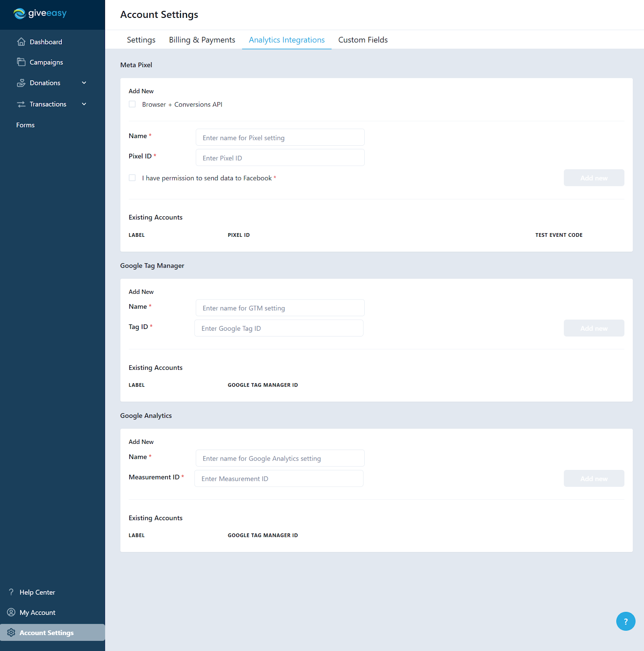This screenshot has height=651, width=644.
Task: Go to My Account page
Action: coord(37,613)
